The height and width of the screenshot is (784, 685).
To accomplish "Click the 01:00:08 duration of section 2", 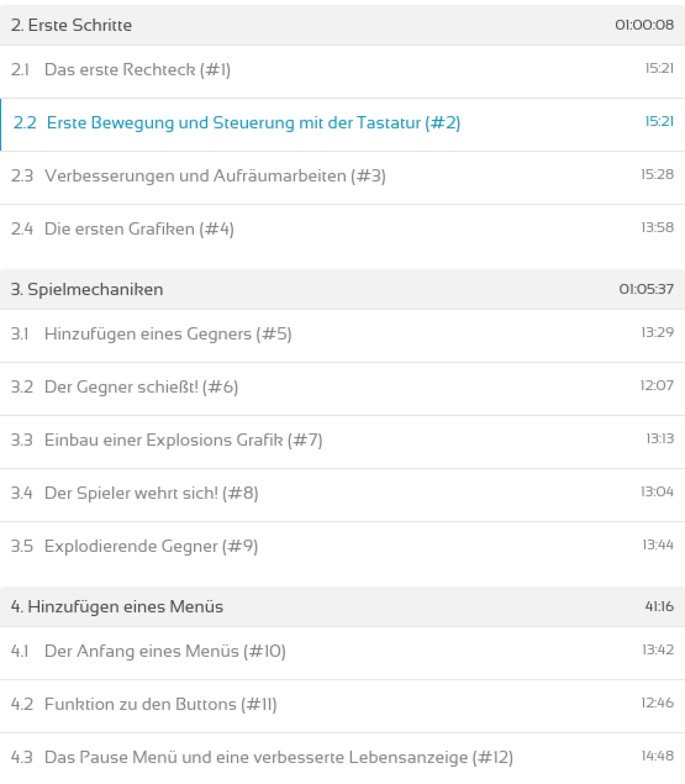I will [644, 25].
